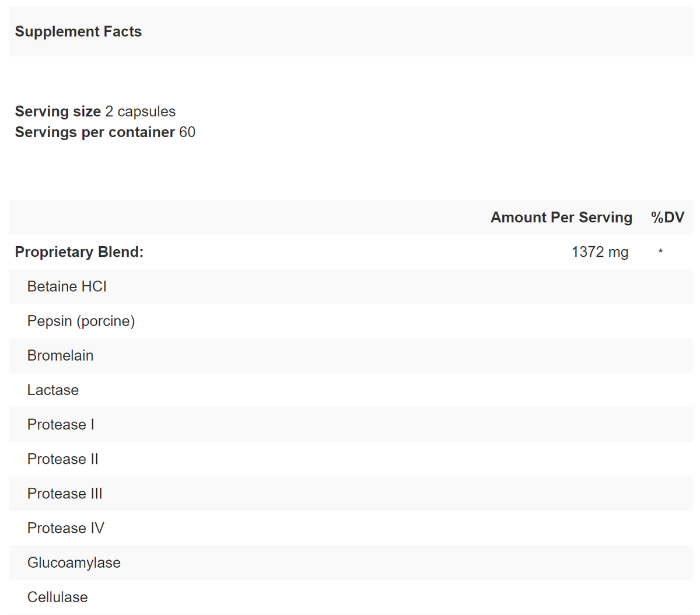Select the Proprietary Blend row label
The width and height of the screenshot is (700, 615).
pyautogui.click(x=79, y=252)
